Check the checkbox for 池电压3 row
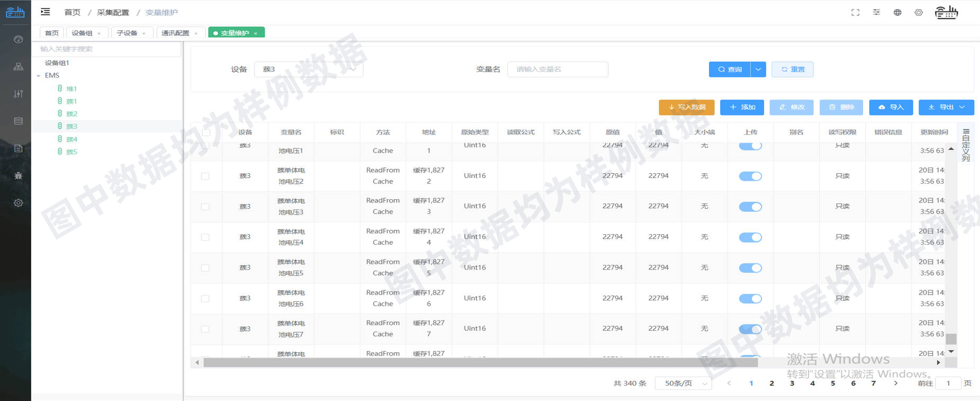Screen dimensions: 980x401 pyautogui.click(x=205, y=207)
